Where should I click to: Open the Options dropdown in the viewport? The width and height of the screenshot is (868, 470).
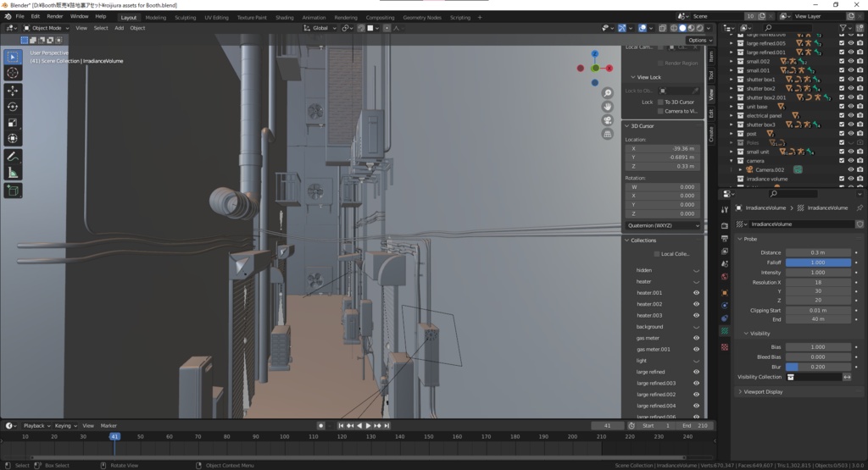[699, 41]
